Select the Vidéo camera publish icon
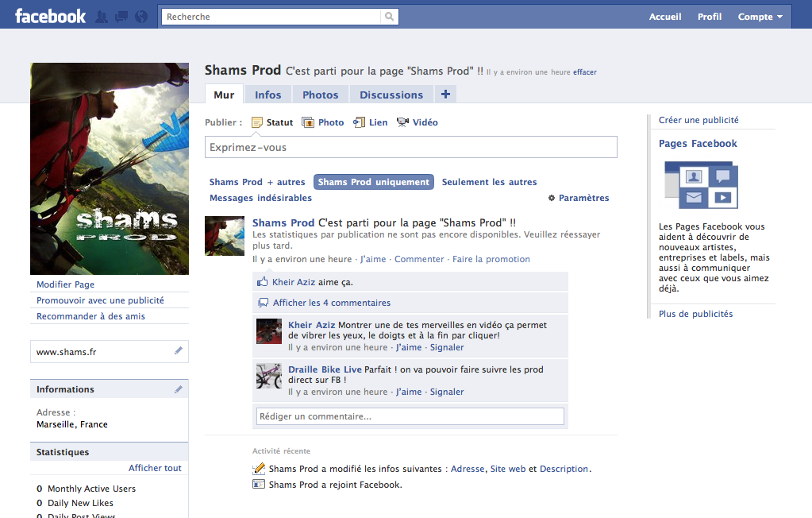Viewport: 812px width, 518px height. 402,122
